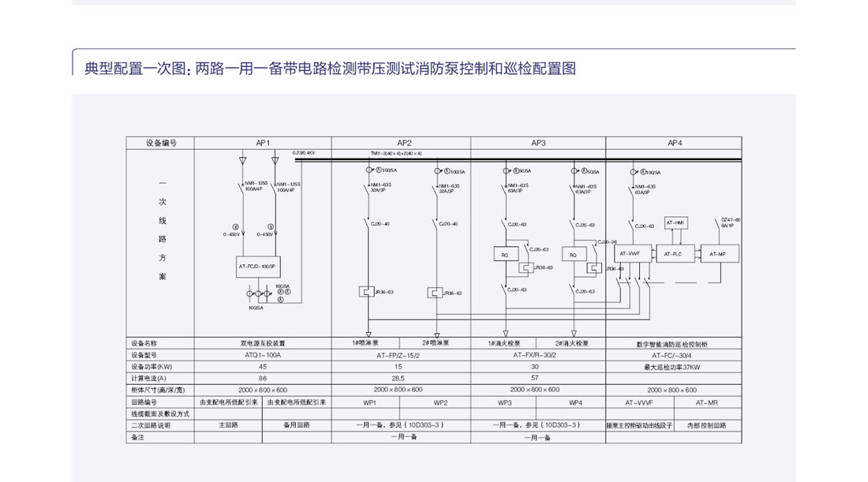Toggle the CJ20-40 contactor in AP2

[367, 223]
